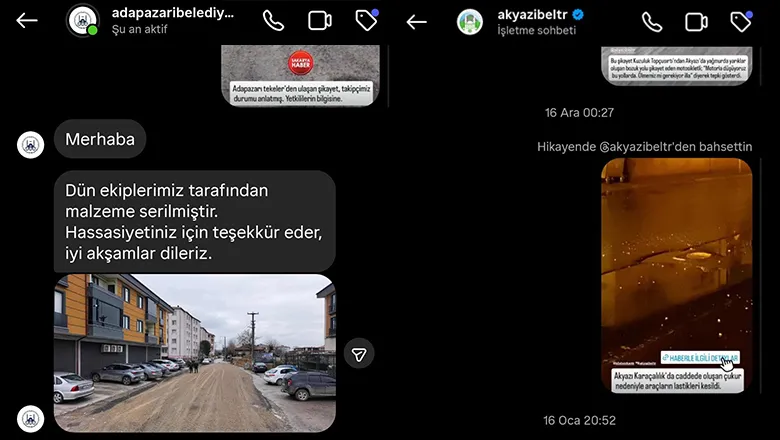Open the orange flooded road story thumbnail
Image resolution: width=780 pixels, height=440 pixels.
677,276
